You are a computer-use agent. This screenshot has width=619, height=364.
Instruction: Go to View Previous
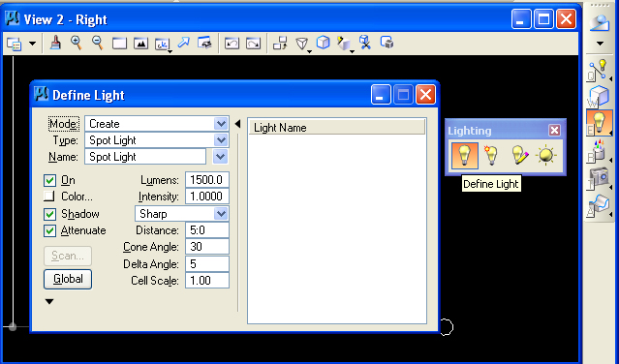click(x=232, y=43)
